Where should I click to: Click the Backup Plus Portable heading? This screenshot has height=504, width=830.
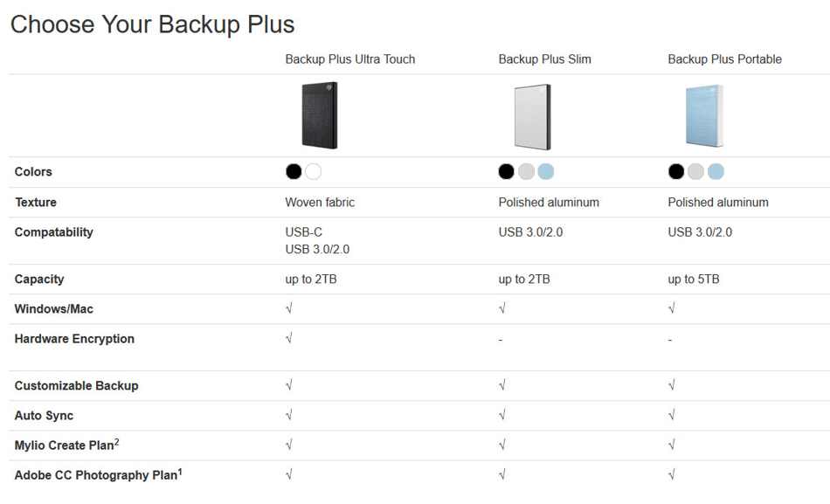click(x=724, y=59)
